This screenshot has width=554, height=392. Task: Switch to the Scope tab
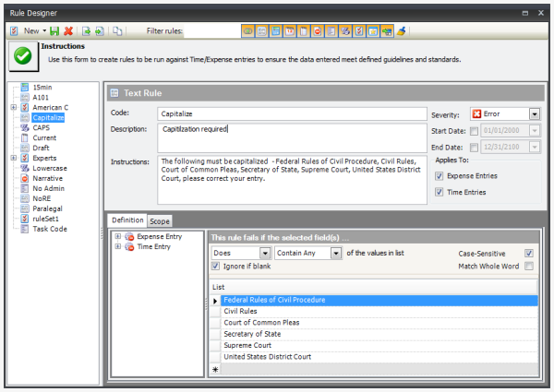click(x=160, y=220)
